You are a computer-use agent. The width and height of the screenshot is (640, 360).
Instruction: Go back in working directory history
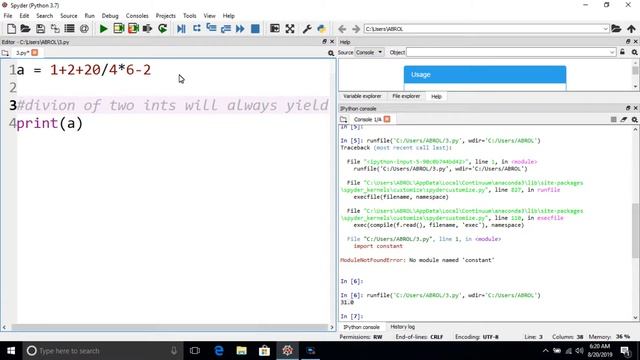pos(342,29)
